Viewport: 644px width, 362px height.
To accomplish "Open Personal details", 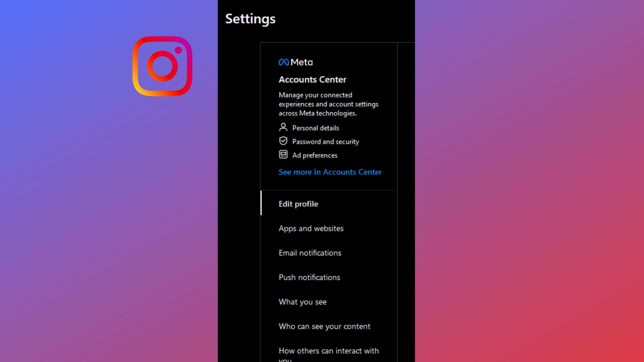I will click(316, 128).
